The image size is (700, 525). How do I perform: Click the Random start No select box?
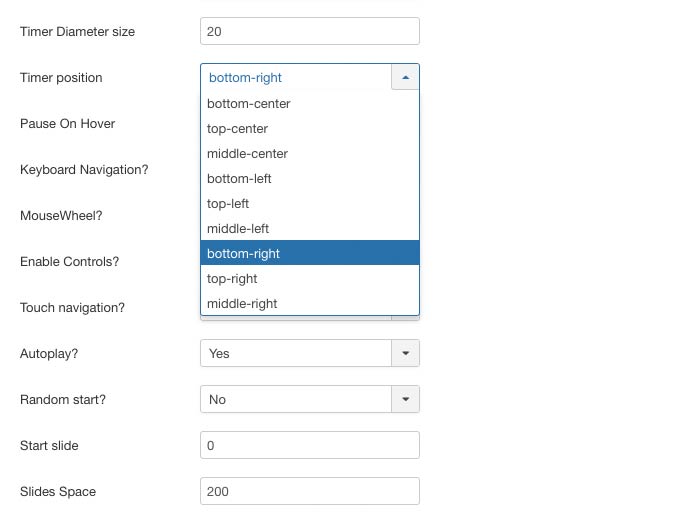(296, 399)
